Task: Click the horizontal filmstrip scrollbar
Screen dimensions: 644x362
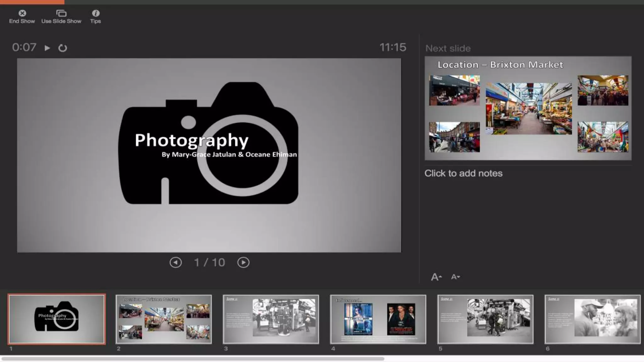Action: pos(192,359)
